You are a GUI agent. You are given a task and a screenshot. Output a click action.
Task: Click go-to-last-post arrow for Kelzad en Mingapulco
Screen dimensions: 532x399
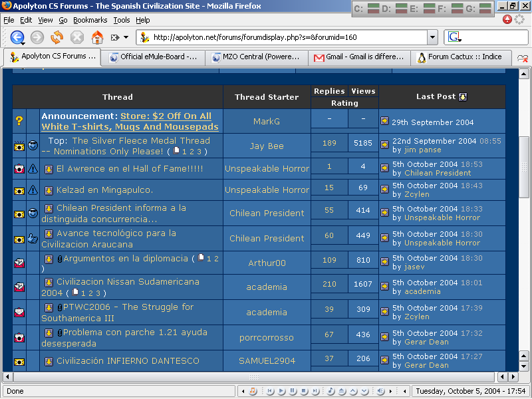click(x=384, y=190)
